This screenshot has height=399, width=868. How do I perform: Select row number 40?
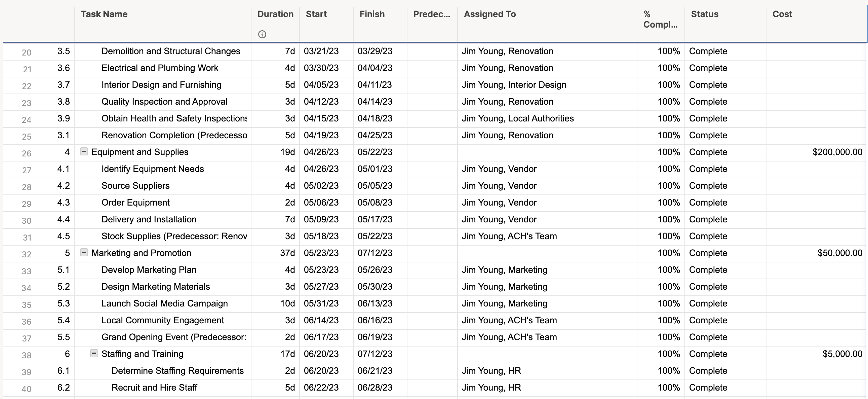click(27, 389)
